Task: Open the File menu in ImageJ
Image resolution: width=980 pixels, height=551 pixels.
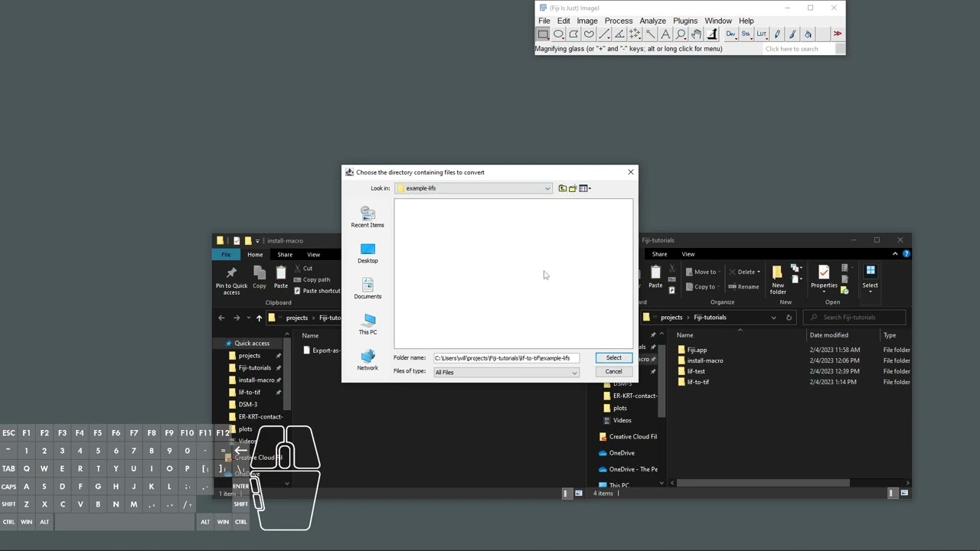Action: (544, 21)
